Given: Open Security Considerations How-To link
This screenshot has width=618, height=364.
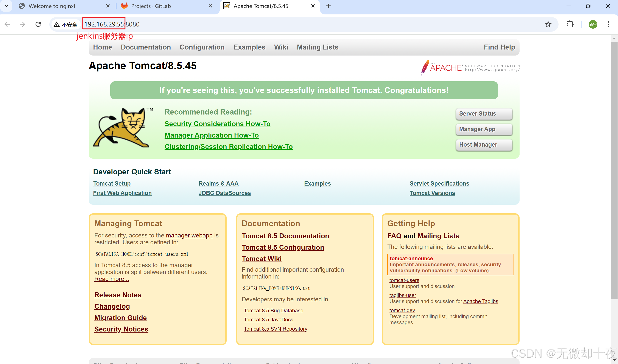Looking at the screenshot, I should [x=217, y=124].
